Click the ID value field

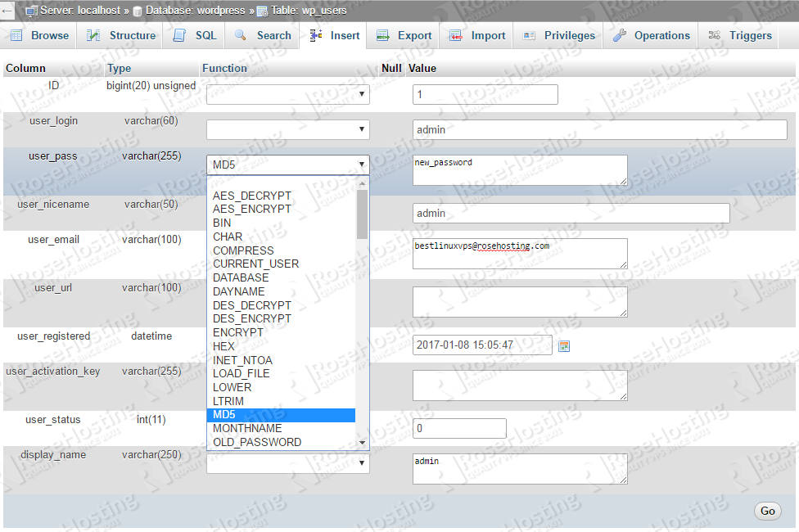tap(485, 94)
